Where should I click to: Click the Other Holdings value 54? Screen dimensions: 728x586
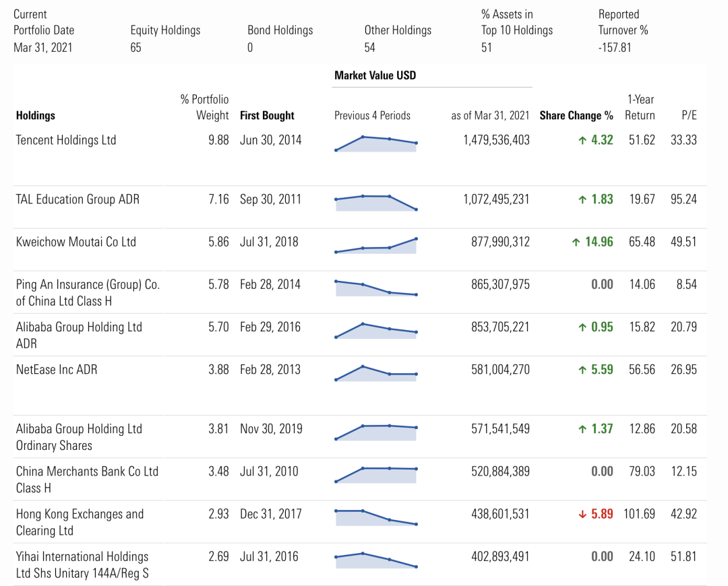point(369,48)
